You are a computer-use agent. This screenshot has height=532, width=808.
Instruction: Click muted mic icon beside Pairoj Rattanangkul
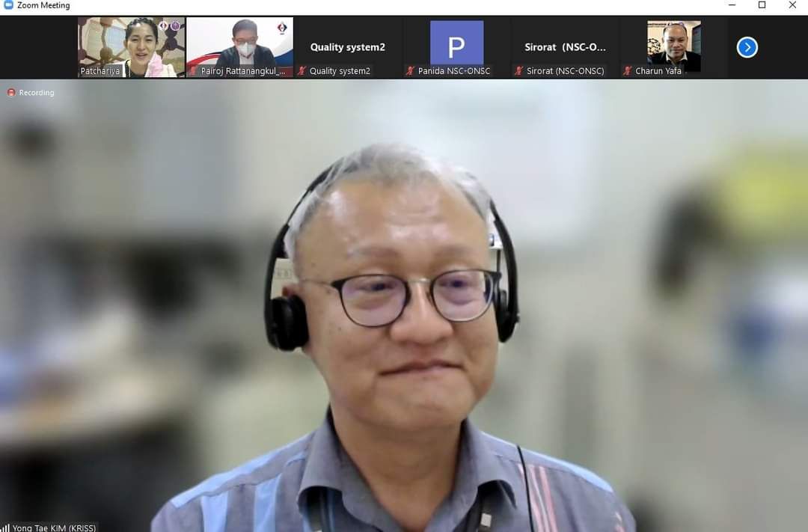coord(194,71)
